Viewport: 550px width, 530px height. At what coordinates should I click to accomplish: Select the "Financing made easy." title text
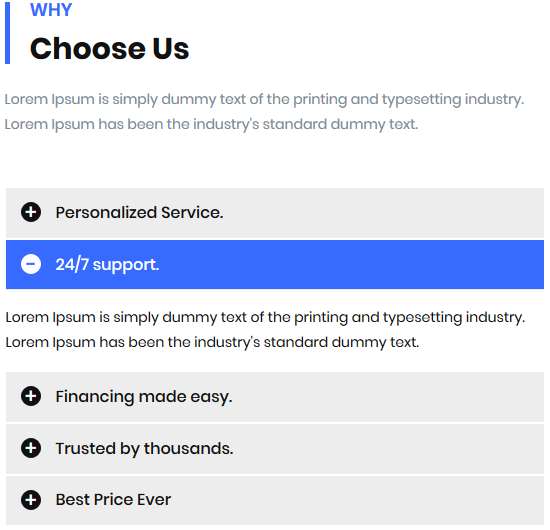pyautogui.click(x=144, y=397)
